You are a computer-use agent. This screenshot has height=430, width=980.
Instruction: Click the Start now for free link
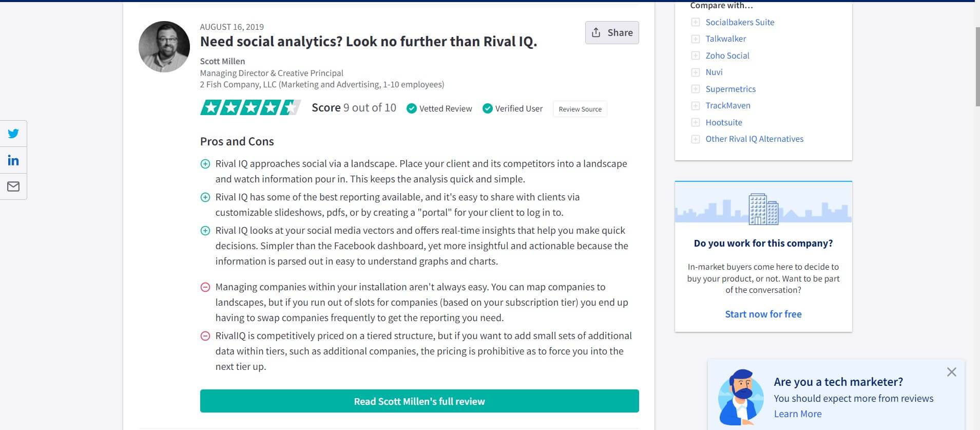(x=763, y=314)
